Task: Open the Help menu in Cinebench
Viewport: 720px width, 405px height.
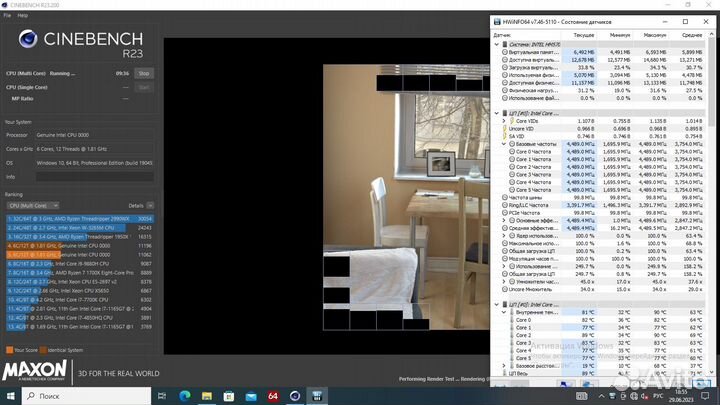Action: click(x=22, y=15)
